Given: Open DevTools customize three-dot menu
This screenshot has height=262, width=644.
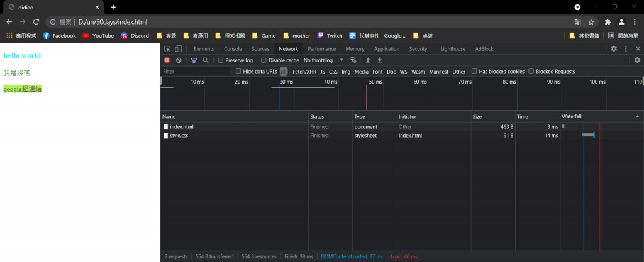Looking at the screenshot, I should [x=626, y=49].
